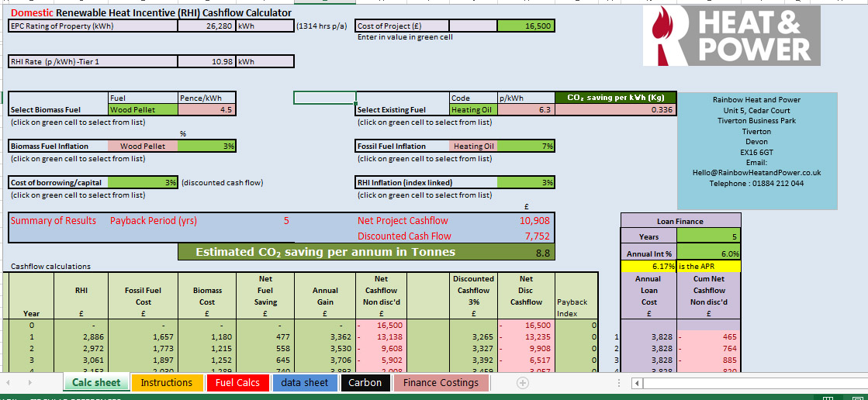The height and width of the screenshot is (400, 868).
Task: Switch to the Instructions sheet tab
Action: coord(166,383)
